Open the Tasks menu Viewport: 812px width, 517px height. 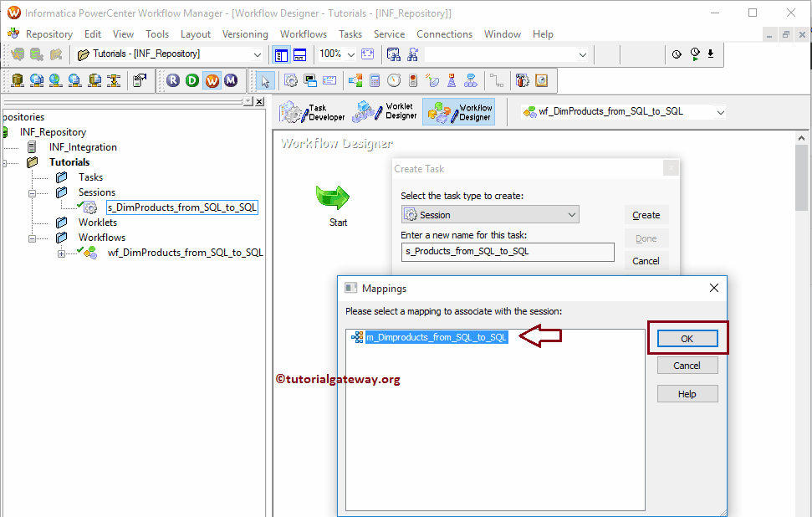tap(350, 34)
